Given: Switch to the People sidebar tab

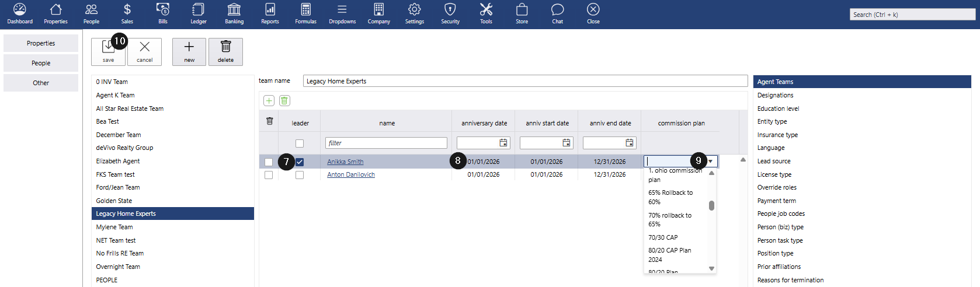Looking at the screenshot, I should tap(41, 63).
